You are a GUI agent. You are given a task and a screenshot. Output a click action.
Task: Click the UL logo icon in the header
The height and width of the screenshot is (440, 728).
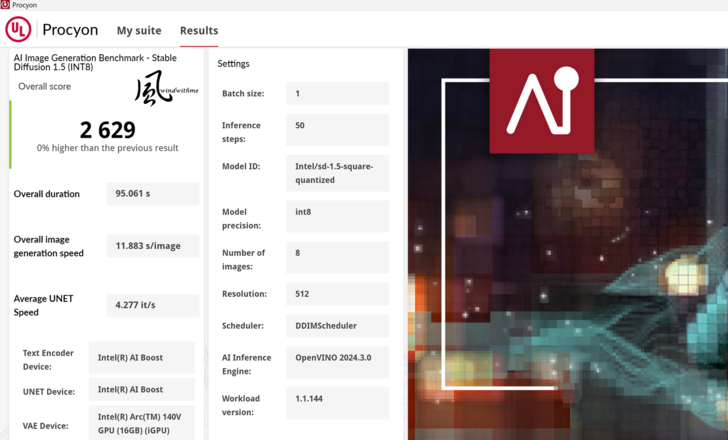pos(18,29)
